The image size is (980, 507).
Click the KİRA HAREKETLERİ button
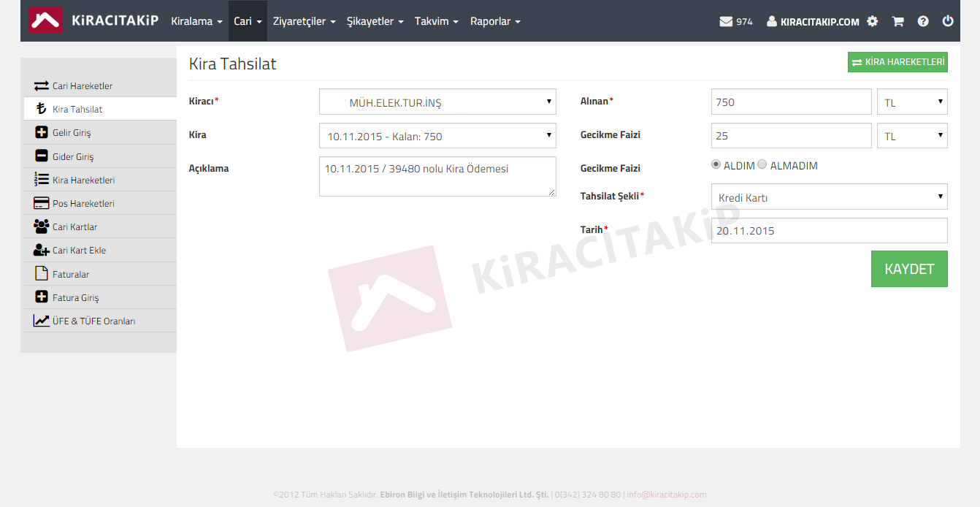897,62
